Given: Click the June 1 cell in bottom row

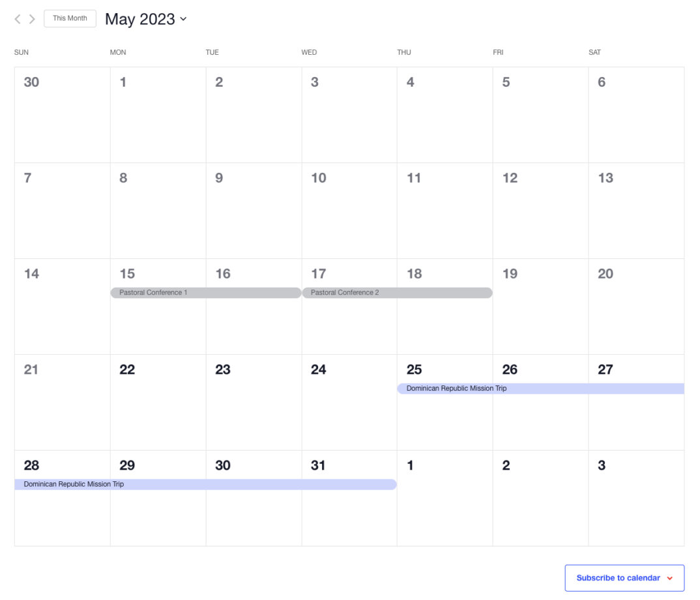Looking at the screenshot, I should click(x=444, y=509).
